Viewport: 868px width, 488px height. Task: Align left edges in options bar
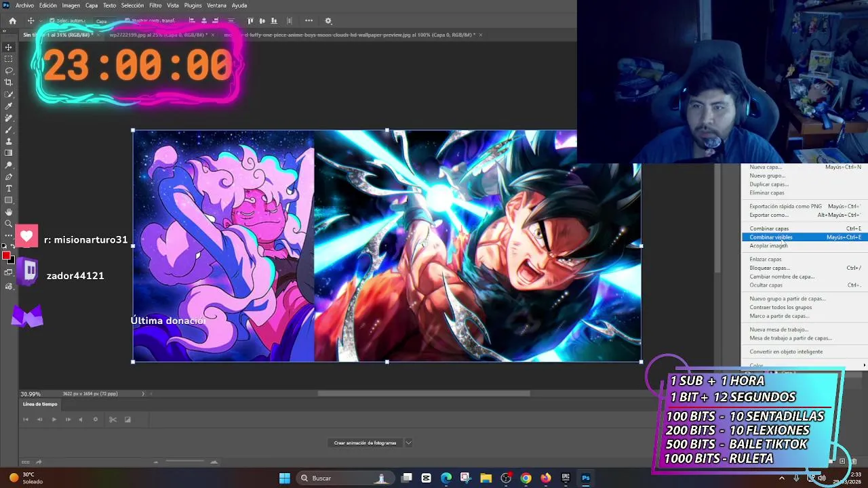[x=192, y=21]
